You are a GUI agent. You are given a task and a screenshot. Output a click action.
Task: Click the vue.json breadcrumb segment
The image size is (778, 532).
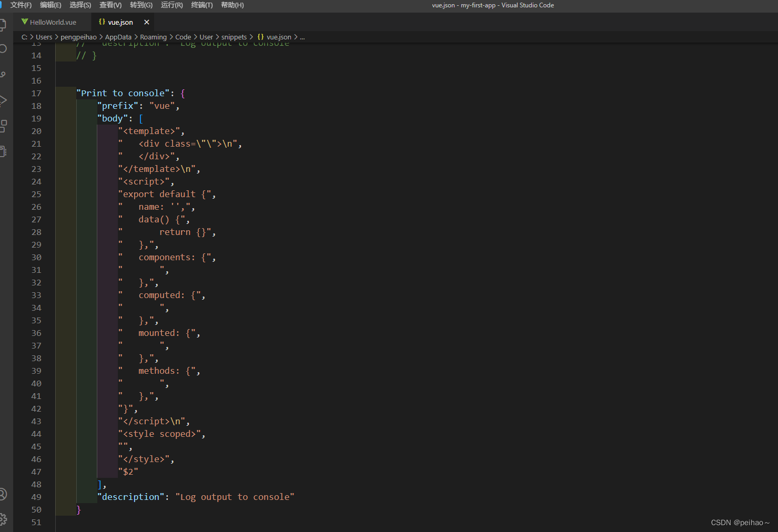(x=274, y=37)
